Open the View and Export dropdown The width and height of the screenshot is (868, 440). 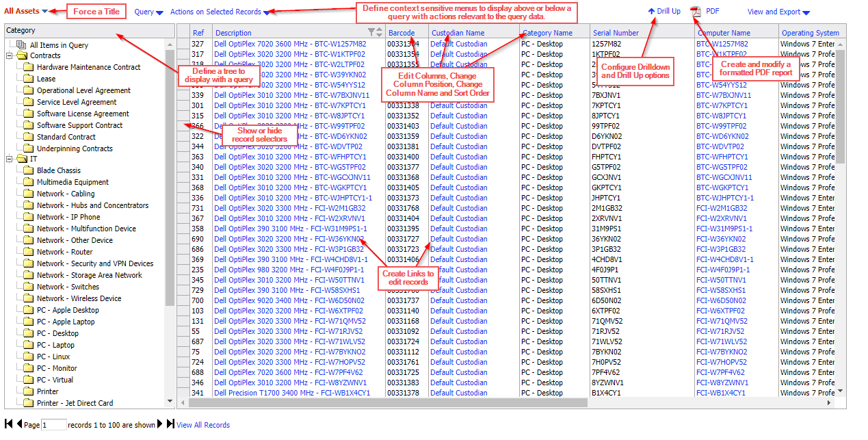click(778, 11)
